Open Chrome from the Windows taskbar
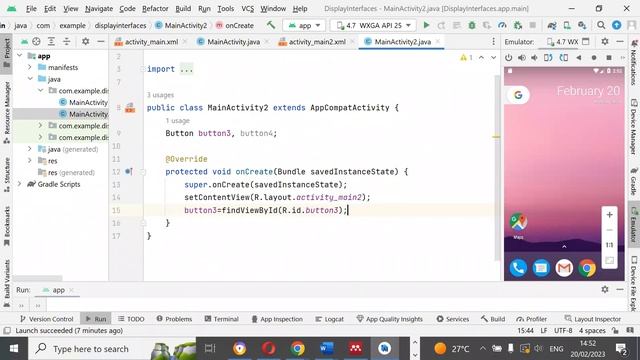This screenshot has width=640, height=360. 298,348
